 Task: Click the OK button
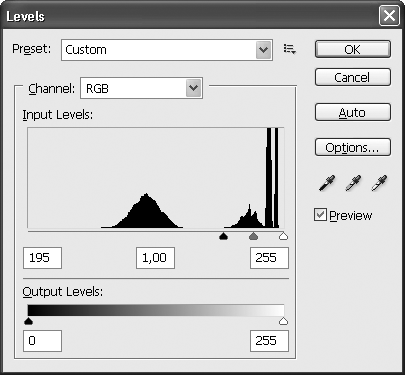(x=353, y=49)
